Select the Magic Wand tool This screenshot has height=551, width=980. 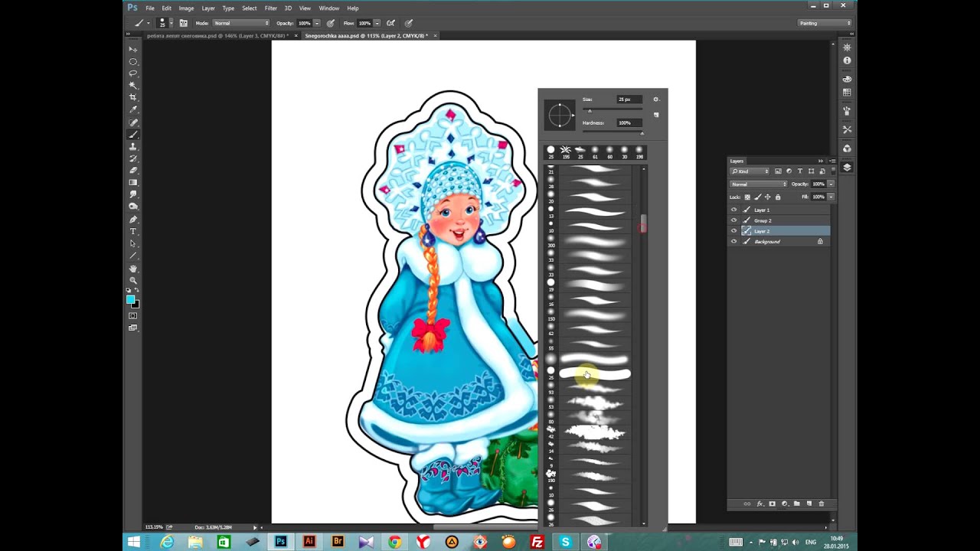[x=133, y=86]
